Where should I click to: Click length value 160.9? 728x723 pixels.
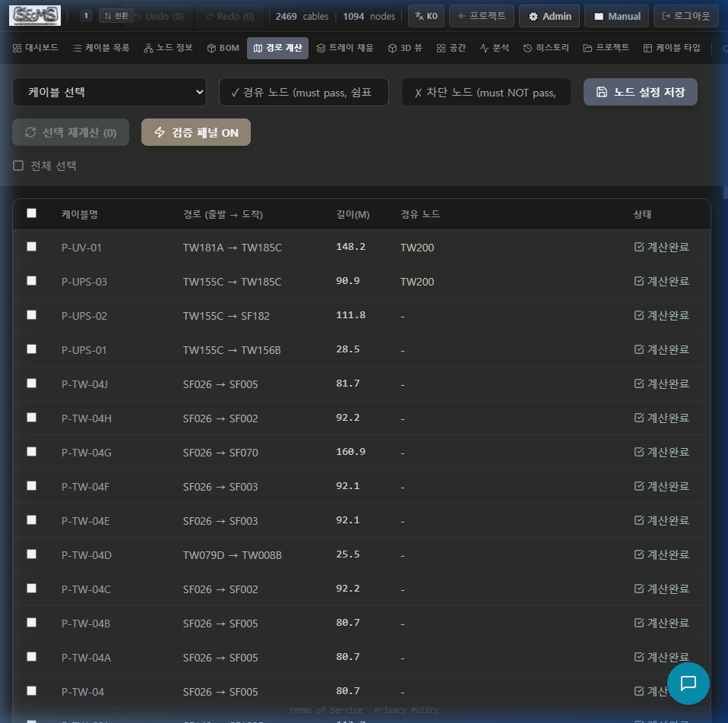click(350, 452)
